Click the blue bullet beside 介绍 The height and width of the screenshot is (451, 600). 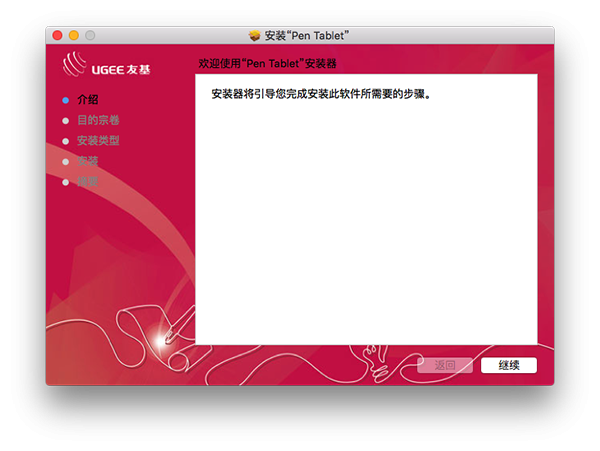coord(65,100)
